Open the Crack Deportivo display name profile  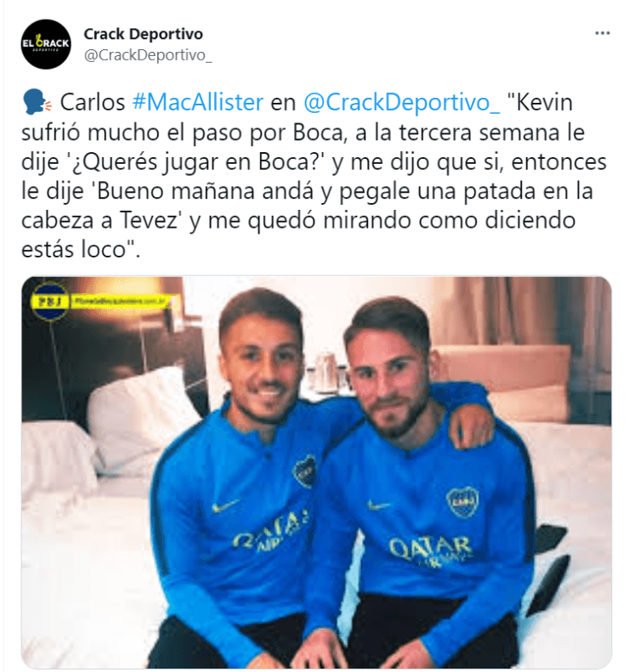143,34
